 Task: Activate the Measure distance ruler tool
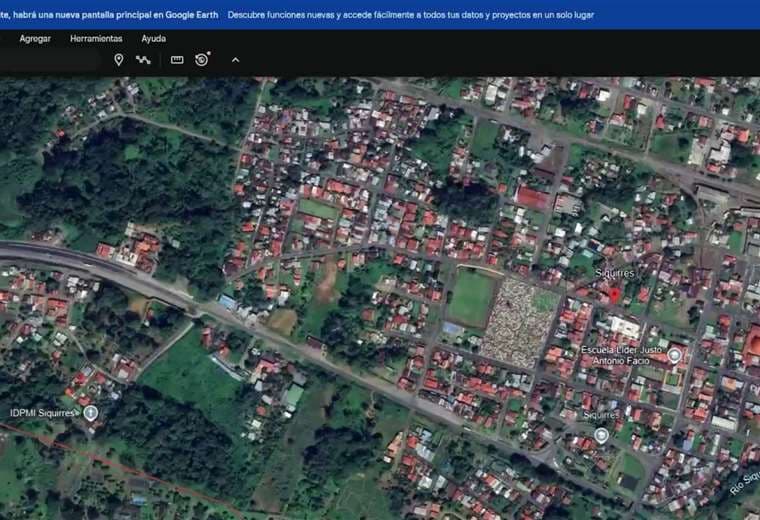(177, 60)
